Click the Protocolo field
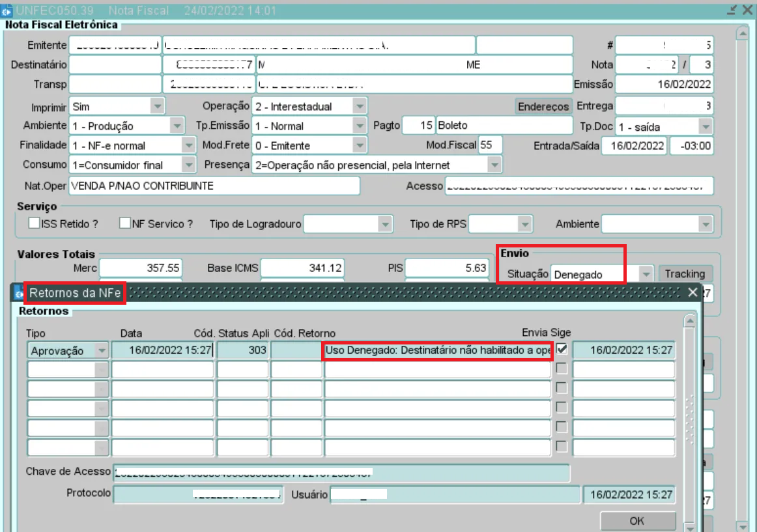Image resolution: width=757 pixels, height=532 pixels. [x=199, y=494]
